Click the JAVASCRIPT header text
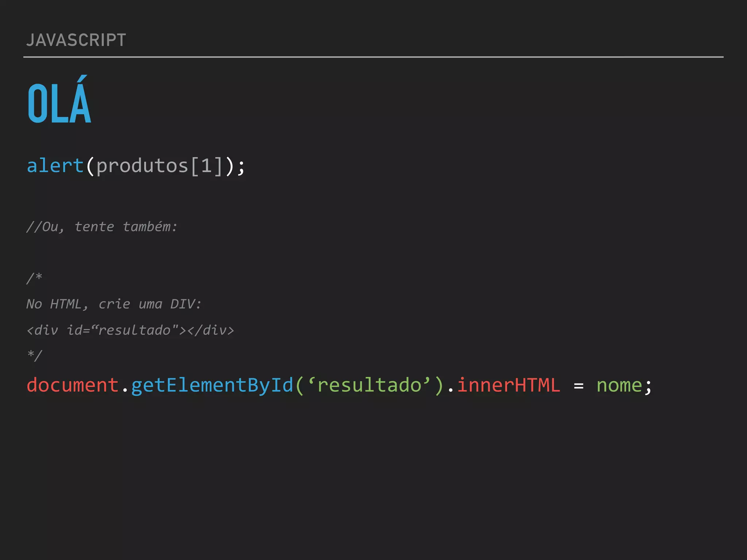 point(76,40)
